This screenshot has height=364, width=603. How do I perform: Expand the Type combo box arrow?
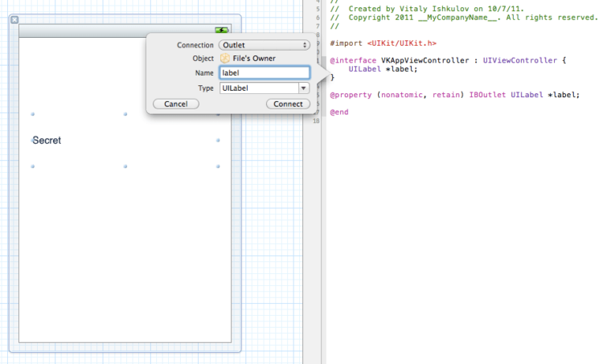pyautogui.click(x=304, y=88)
